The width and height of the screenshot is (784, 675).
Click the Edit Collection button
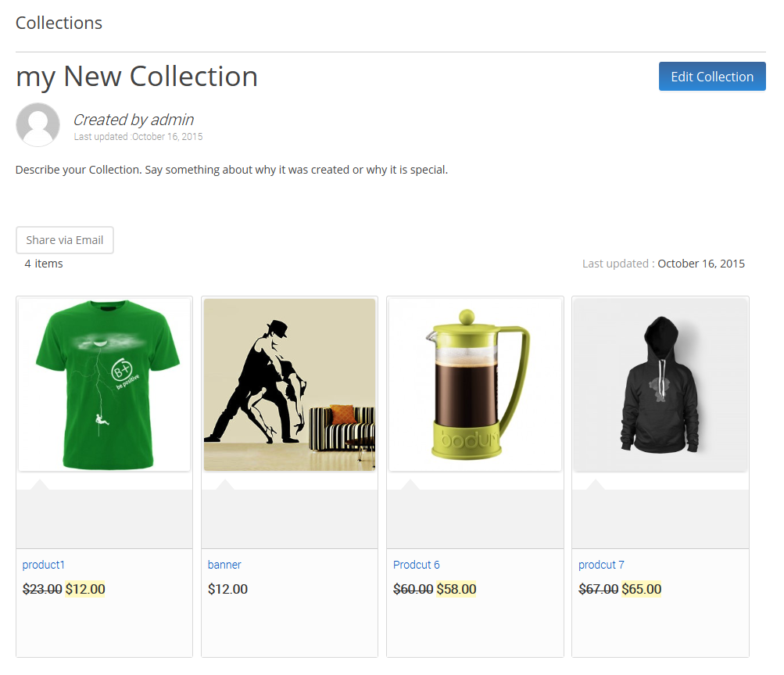tap(711, 77)
